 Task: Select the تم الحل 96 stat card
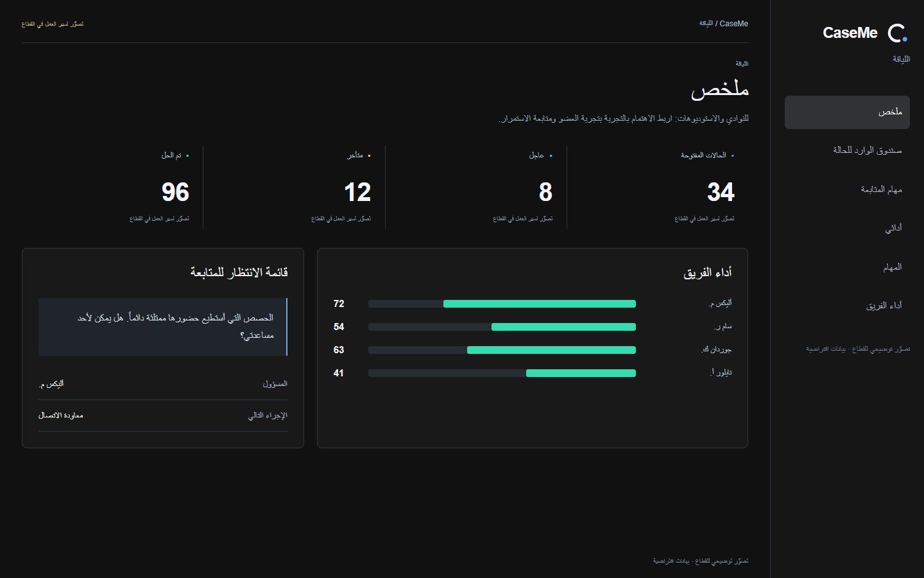pyautogui.click(x=112, y=187)
